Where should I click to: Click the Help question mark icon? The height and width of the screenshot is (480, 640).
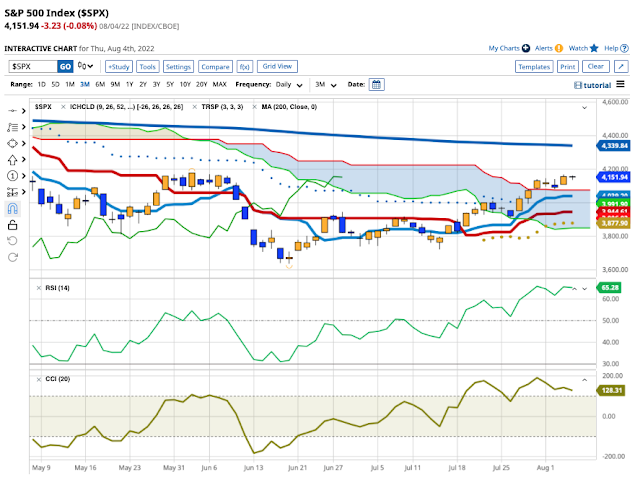pyautogui.click(x=624, y=48)
